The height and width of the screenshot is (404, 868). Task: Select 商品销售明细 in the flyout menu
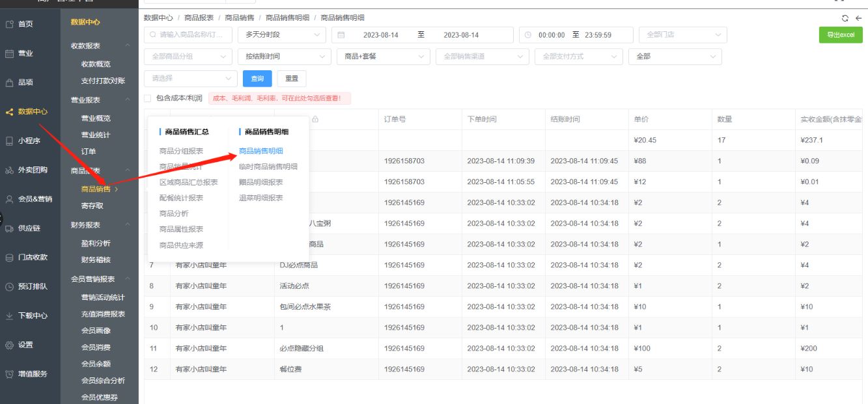261,151
